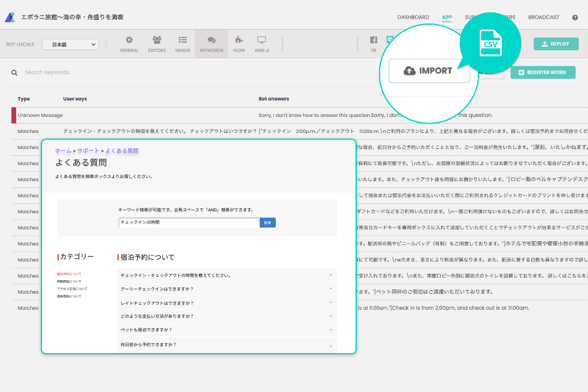
Task: Open the Web UI monitor icon
Action: [262, 44]
